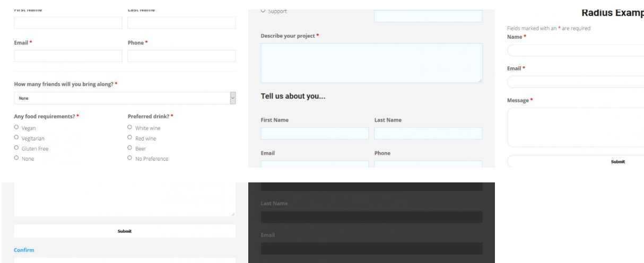Open the friends count dropdown showing None
This screenshot has height=263, width=644.
pyautogui.click(x=125, y=98)
